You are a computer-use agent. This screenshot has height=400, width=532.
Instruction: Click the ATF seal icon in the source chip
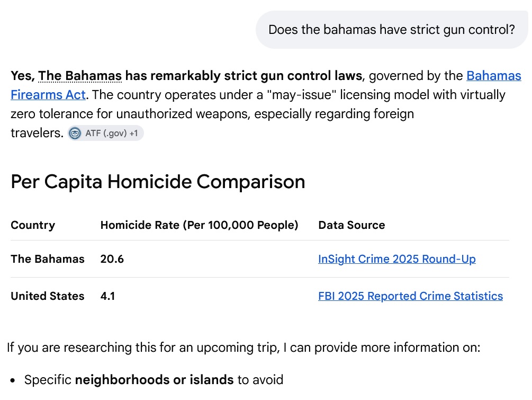tap(75, 133)
